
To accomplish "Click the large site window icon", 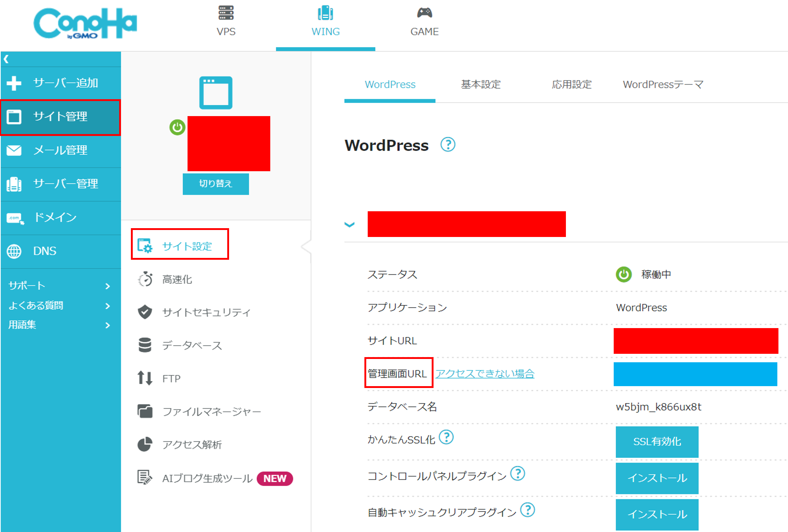I will pos(216,93).
